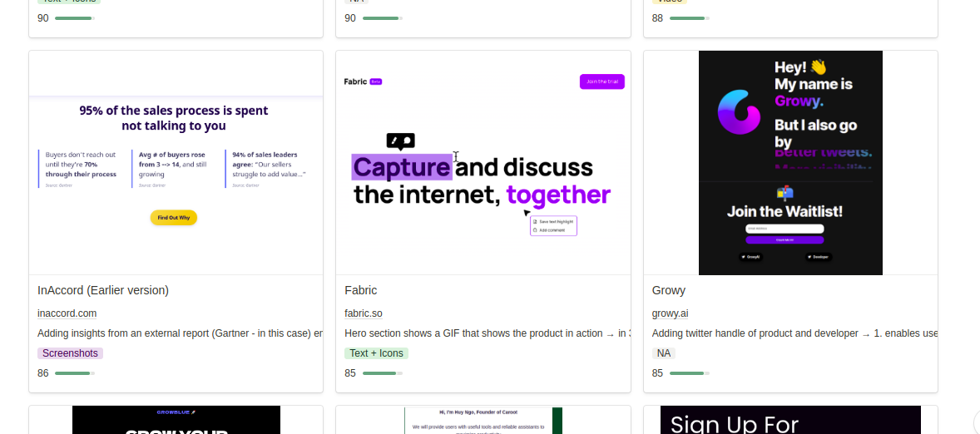980x434 pixels.
Task: Select the "Text + Icons" tag on Fabric card
Action: point(376,353)
